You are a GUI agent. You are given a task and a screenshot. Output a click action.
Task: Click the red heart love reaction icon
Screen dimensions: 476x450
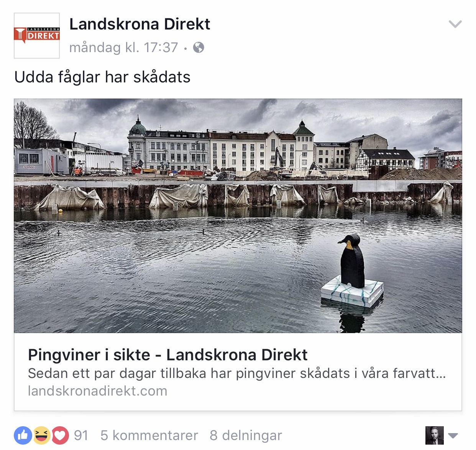(60, 435)
